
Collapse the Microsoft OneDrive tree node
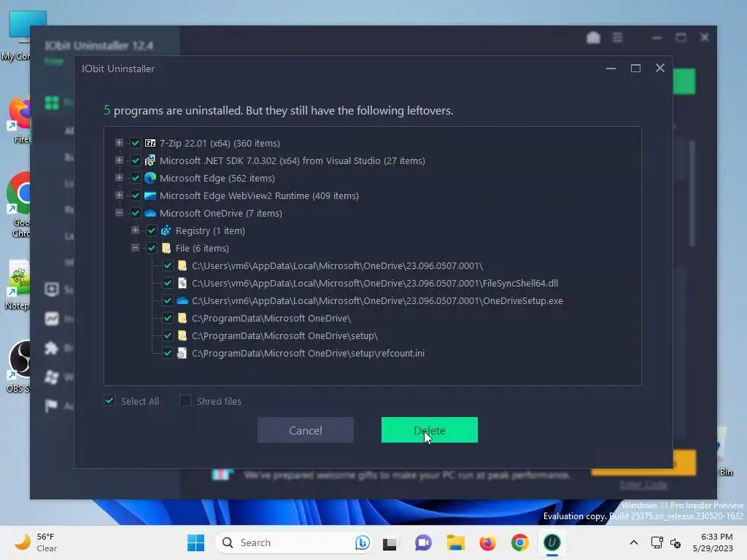[x=119, y=214]
